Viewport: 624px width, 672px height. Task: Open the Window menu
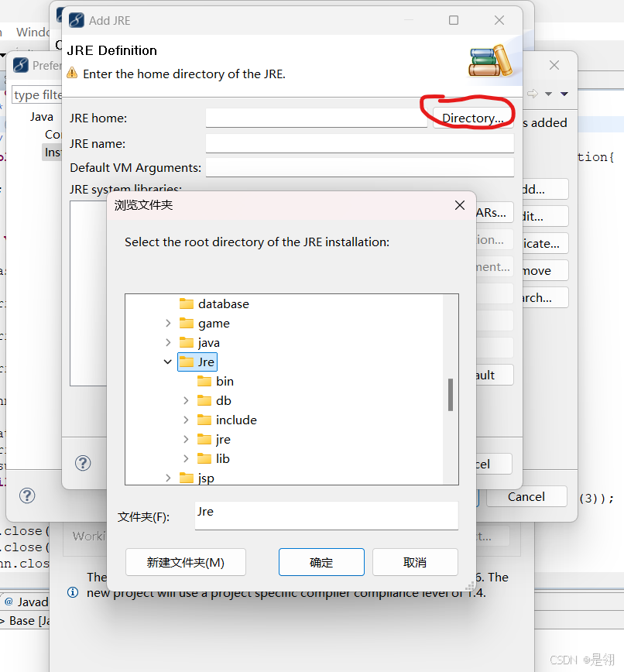[33, 32]
